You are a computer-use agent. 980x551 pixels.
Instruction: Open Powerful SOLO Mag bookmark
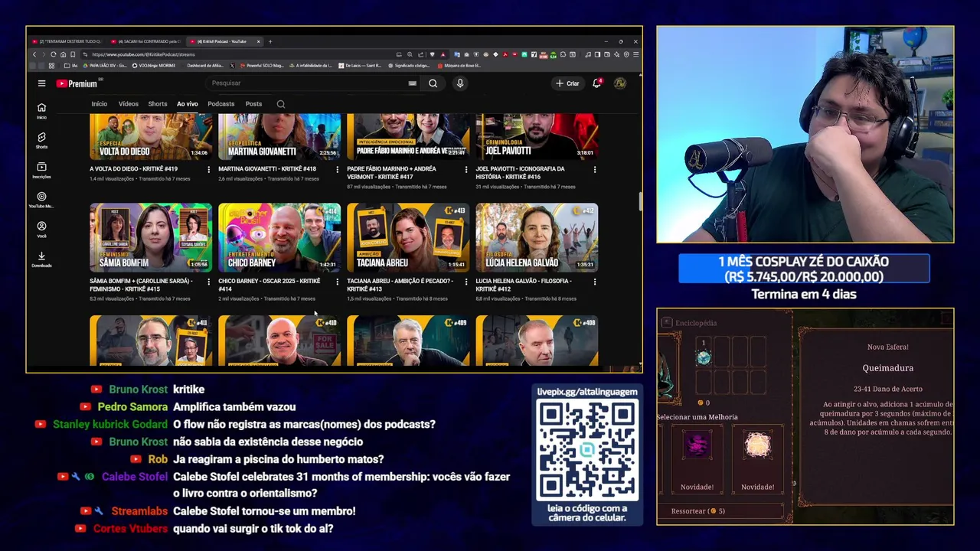[261, 66]
